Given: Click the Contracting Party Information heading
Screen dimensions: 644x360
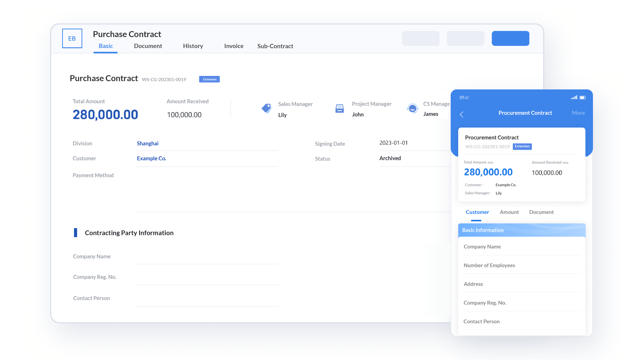Looking at the screenshot, I should [x=129, y=233].
